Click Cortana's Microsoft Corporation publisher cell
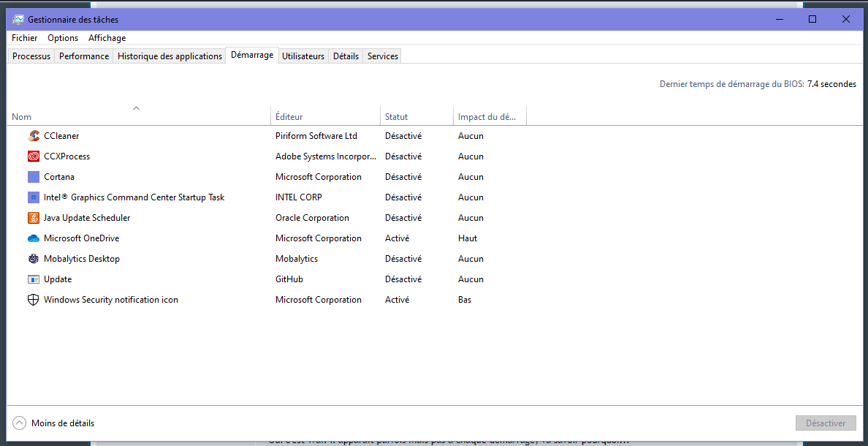The height and width of the screenshot is (446, 868). tap(319, 177)
